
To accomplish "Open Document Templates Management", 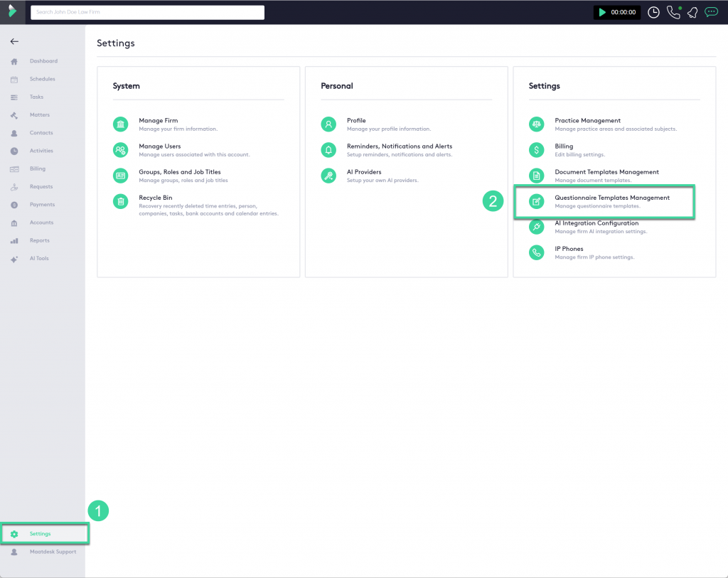I will coord(606,172).
